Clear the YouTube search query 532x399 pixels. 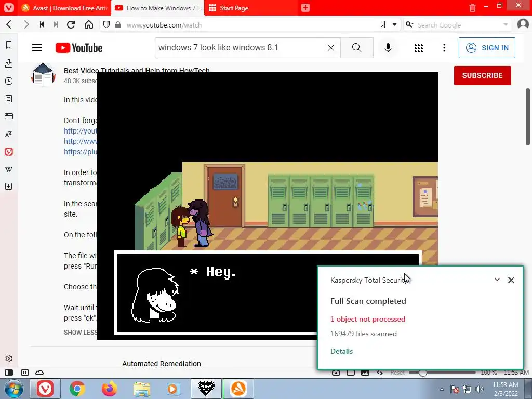click(x=331, y=48)
